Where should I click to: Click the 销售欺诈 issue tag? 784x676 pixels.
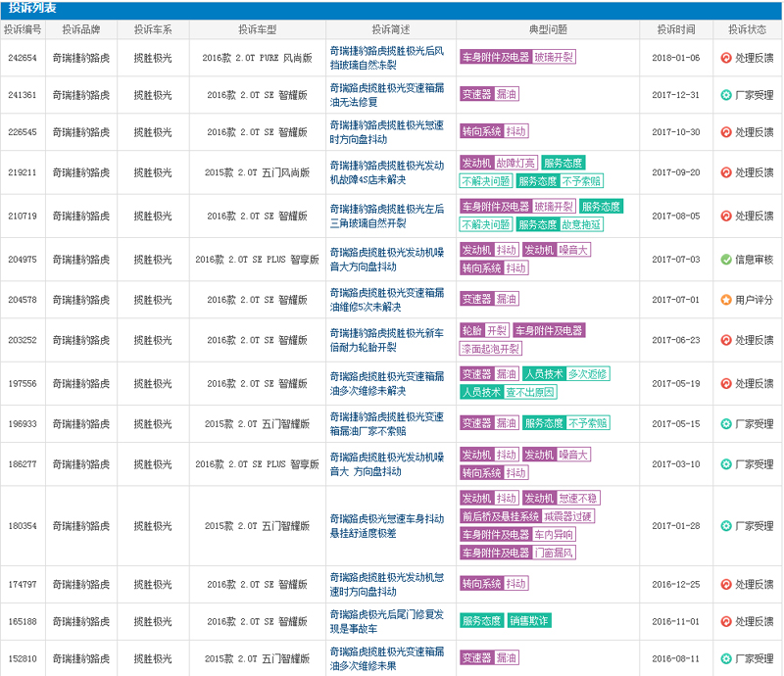click(529, 621)
